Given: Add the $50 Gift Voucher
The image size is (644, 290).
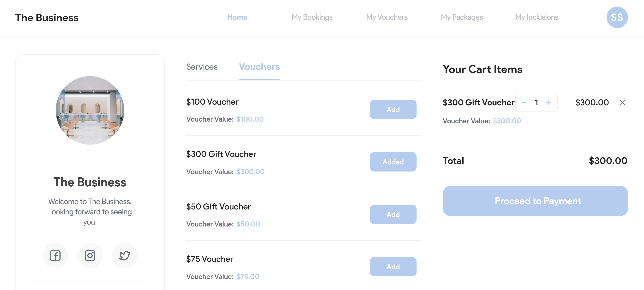Looking at the screenshot, I should point(393,214).
